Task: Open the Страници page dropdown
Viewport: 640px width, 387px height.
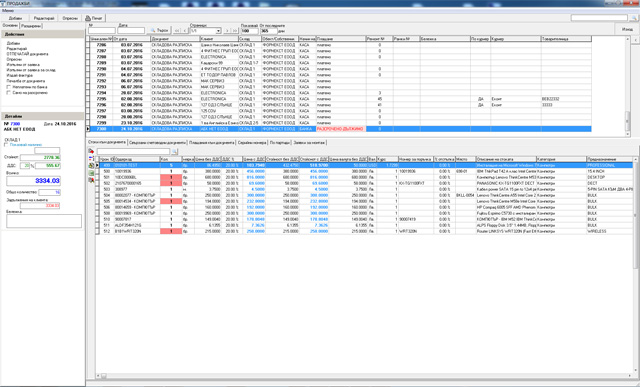Action: [x=218, y=31]
